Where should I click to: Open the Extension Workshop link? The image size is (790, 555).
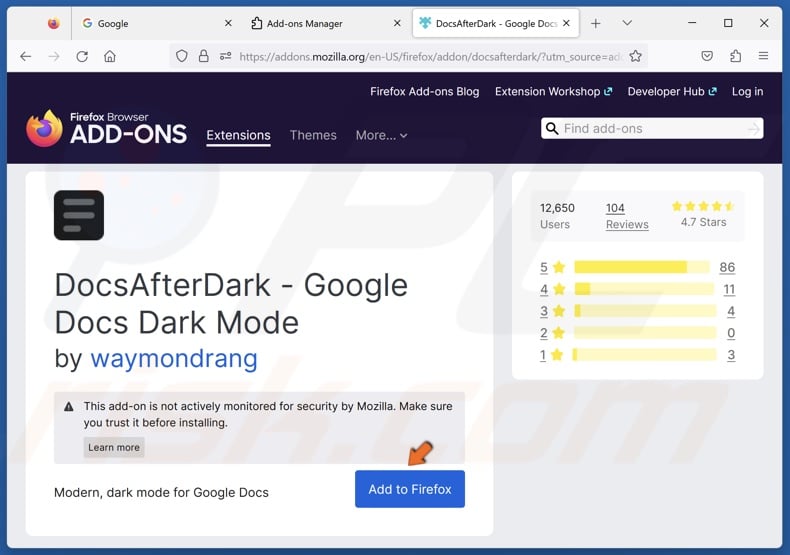[553, 92]
